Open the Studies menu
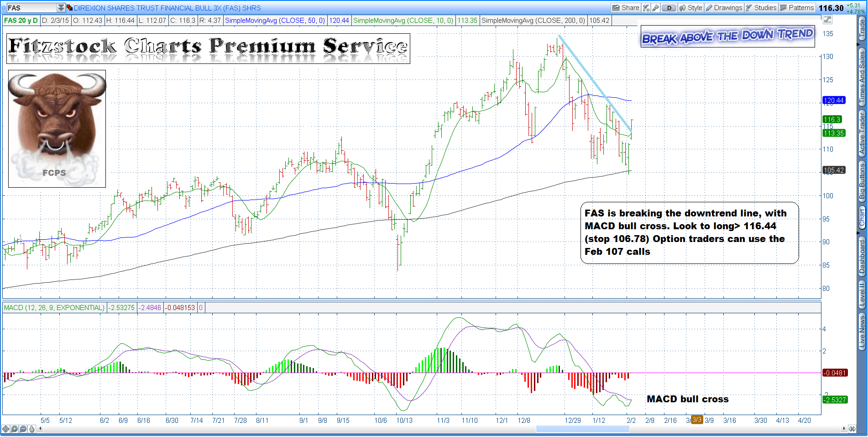Viewport: 868px width, 437px height. (761, 8)
